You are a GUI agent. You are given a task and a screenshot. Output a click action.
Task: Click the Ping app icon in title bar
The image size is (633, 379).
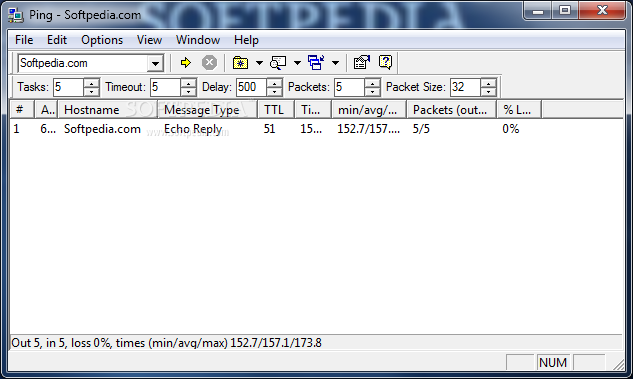[x=16, y=15]
